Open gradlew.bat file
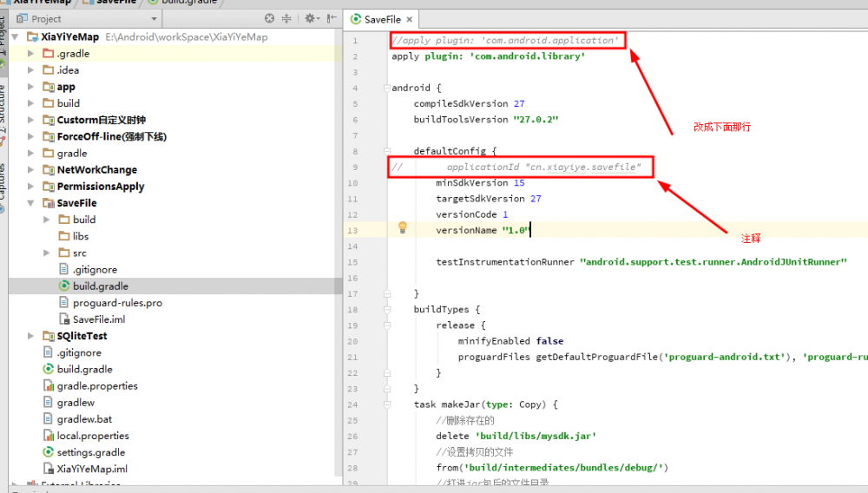Image resolution: width=868 pixels, height=493 pixels. pos(85,419)
